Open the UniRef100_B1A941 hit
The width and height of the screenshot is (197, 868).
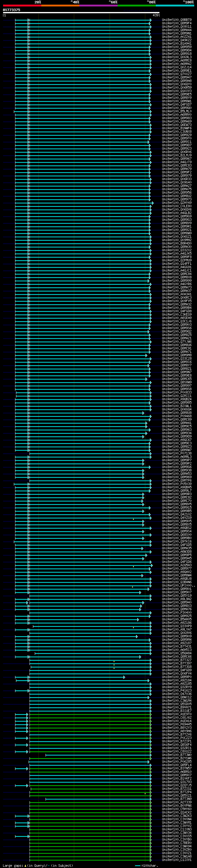[x=177, y=43]
